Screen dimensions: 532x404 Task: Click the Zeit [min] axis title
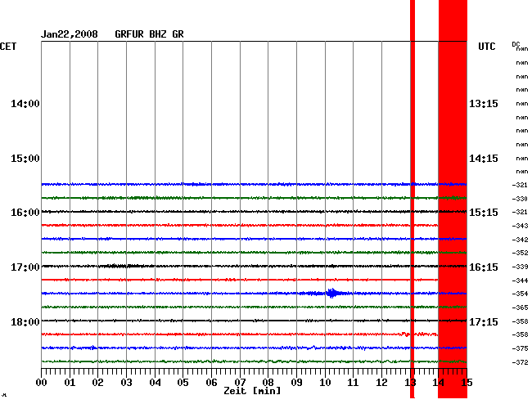[x=252, y=391]
